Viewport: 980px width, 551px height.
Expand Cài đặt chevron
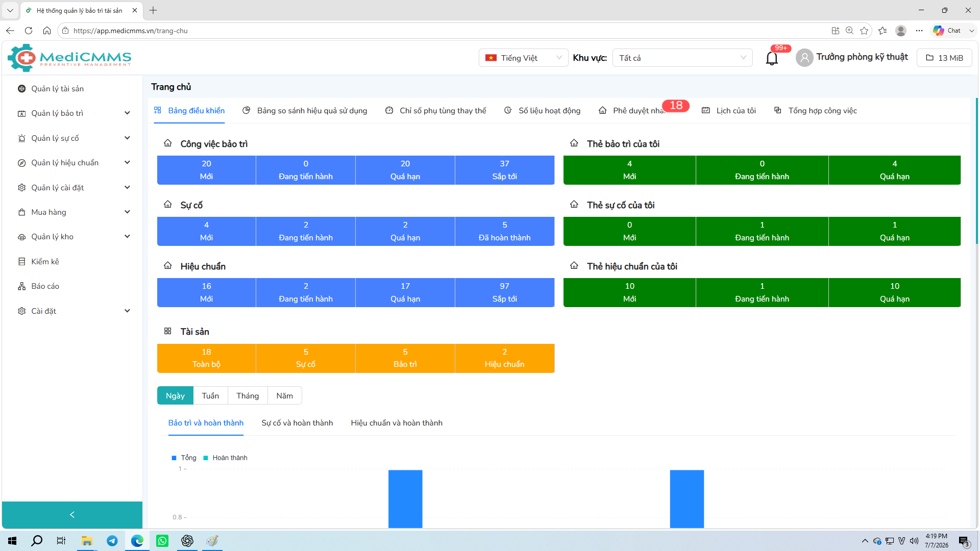pyautogui.click(x=127, y=311)
